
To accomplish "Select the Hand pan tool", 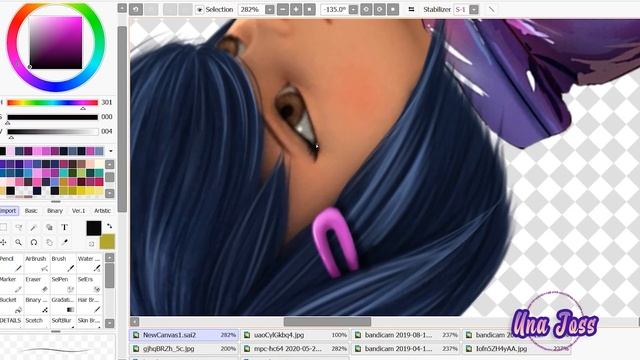I will (x=49, y=242).
